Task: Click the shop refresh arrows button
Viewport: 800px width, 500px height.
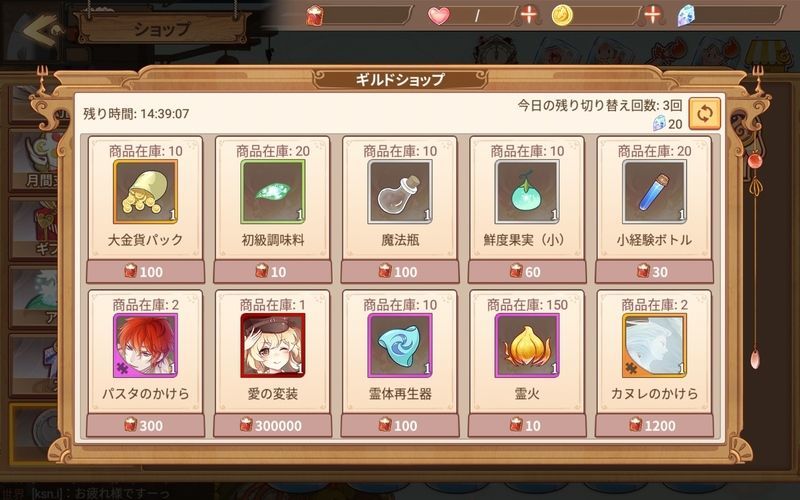Action: 705,114
